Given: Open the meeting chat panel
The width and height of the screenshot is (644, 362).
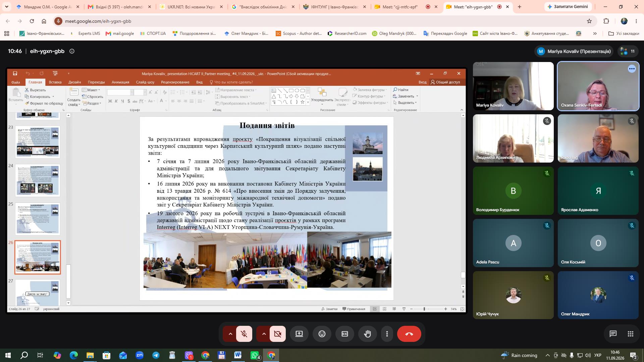Looking at the screenshot, I should 613,334.
